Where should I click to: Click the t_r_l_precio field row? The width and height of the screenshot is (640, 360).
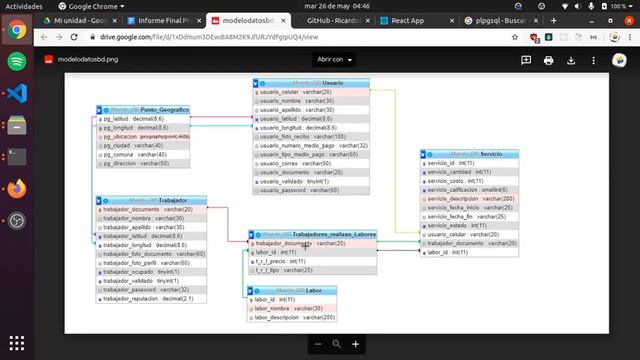[x=313, y=261]
